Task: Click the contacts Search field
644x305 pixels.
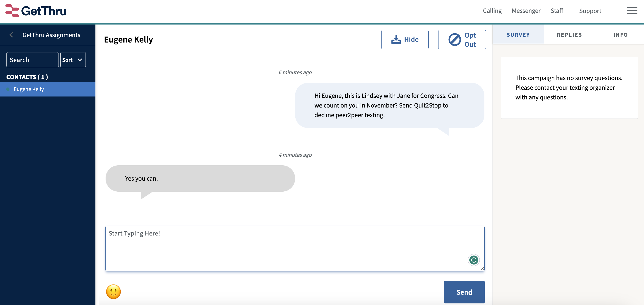Action: [32, 60]
